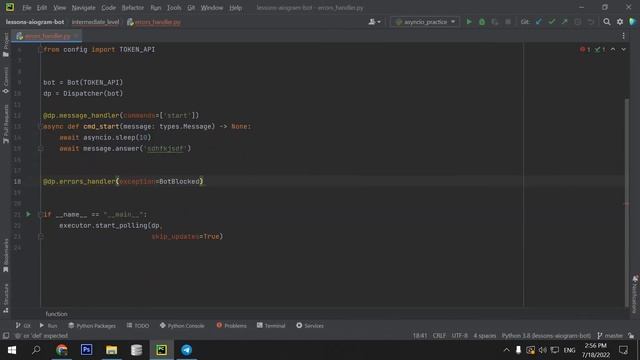Rollback changes with Git undo icon
This screenshot has height=360, width=640.
tap(591, 22)
